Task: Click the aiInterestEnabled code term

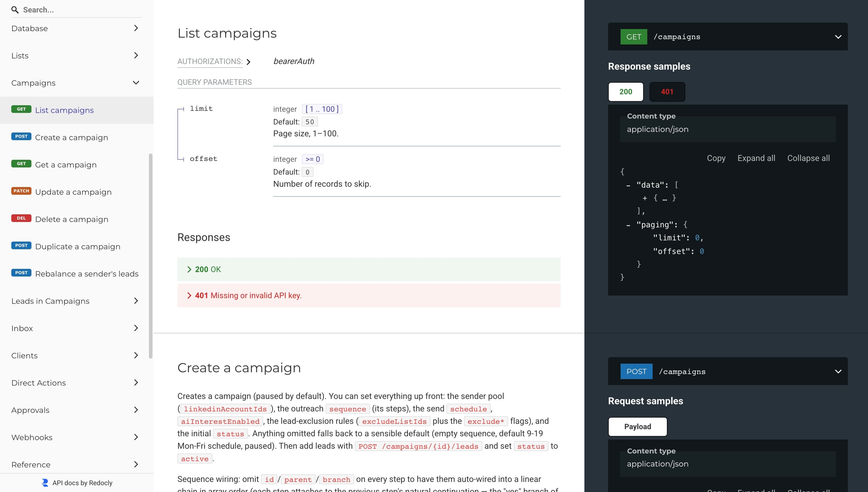Action: [x=220, y=421]
